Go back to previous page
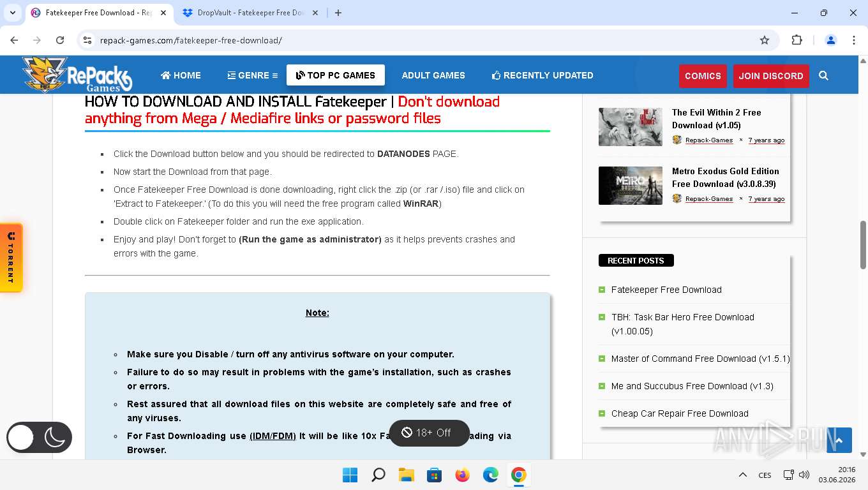 tap(14, 40)
